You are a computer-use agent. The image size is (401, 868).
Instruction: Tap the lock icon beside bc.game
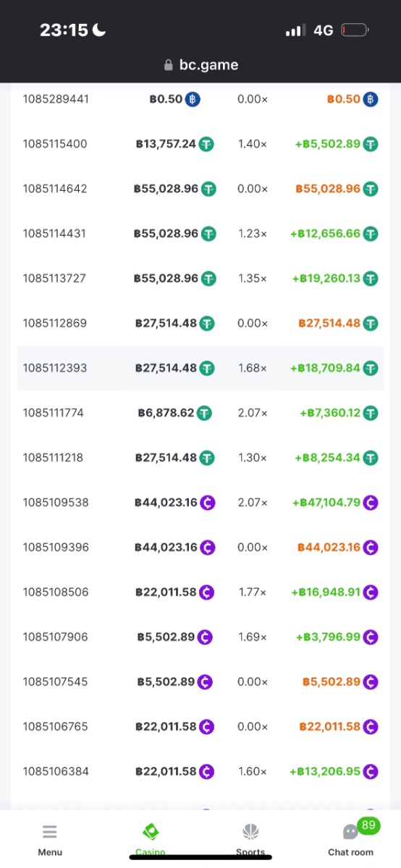click(x=170, y=65)
